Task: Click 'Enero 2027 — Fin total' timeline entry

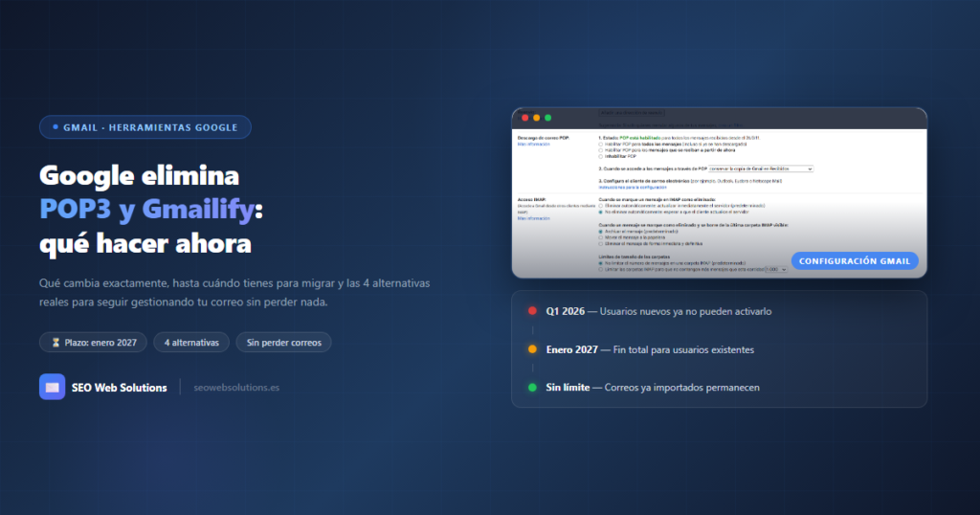Action: (x=650, y=349)
